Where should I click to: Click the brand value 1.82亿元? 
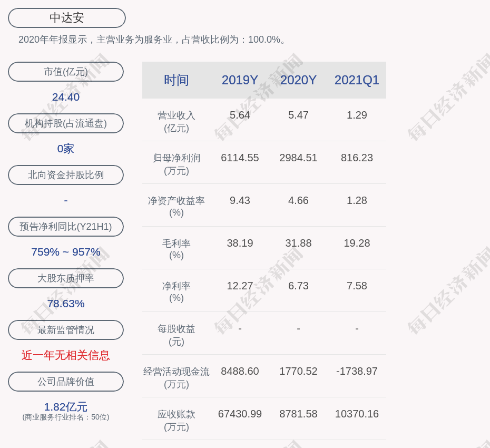66,407
